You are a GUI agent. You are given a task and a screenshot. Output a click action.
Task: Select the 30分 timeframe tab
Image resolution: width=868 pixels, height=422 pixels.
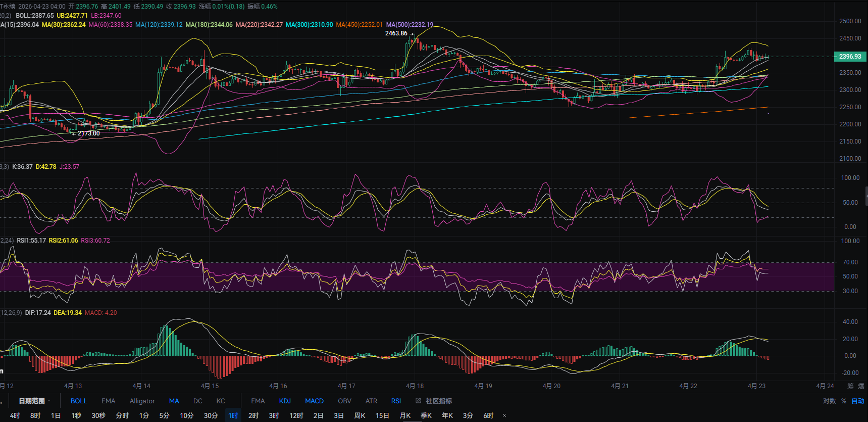[211, 415]
